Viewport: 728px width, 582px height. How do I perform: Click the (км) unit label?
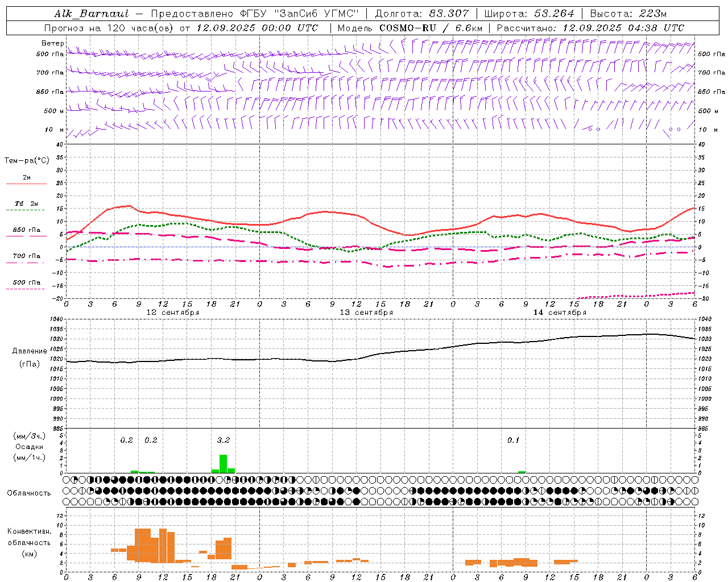[30, 554]
